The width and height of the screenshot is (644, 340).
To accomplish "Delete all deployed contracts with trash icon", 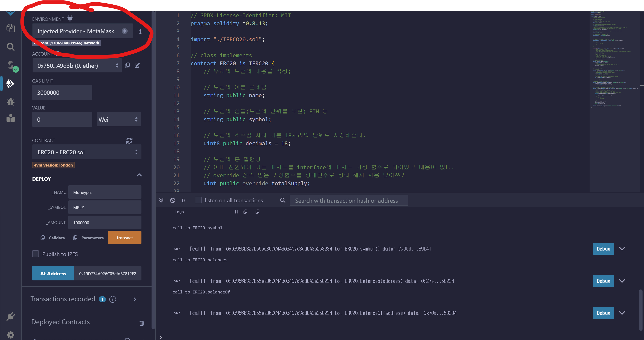I will tap(141, 323).
